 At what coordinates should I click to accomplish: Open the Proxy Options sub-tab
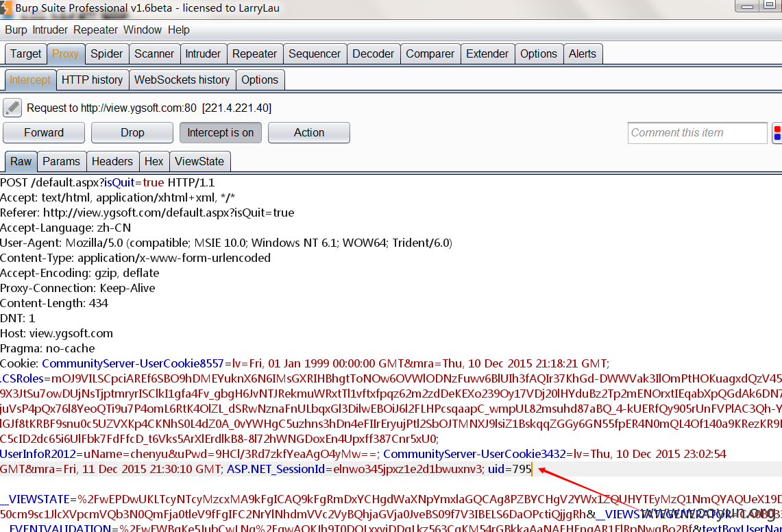click(260, 80)
